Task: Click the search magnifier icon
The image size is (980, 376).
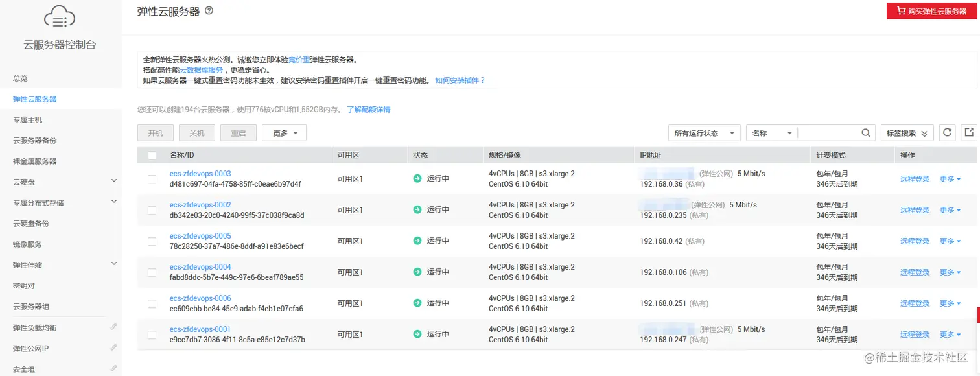Action: click(865, 132)
